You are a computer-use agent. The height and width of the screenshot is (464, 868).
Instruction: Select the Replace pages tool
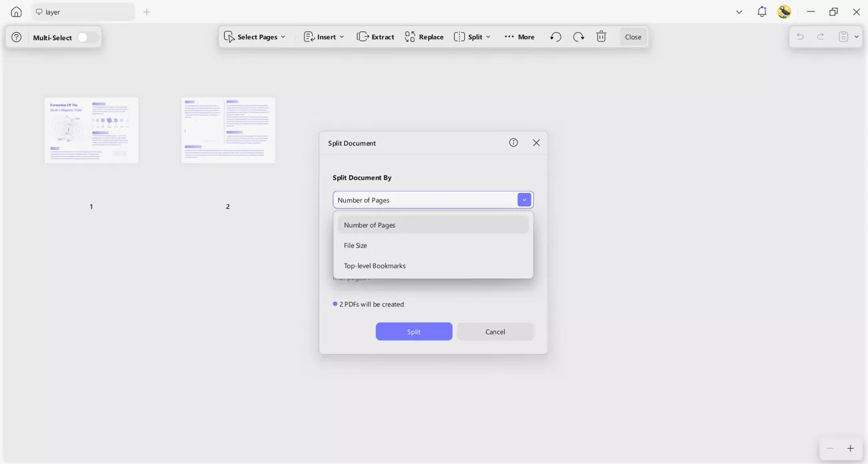[x=424, y=37]
